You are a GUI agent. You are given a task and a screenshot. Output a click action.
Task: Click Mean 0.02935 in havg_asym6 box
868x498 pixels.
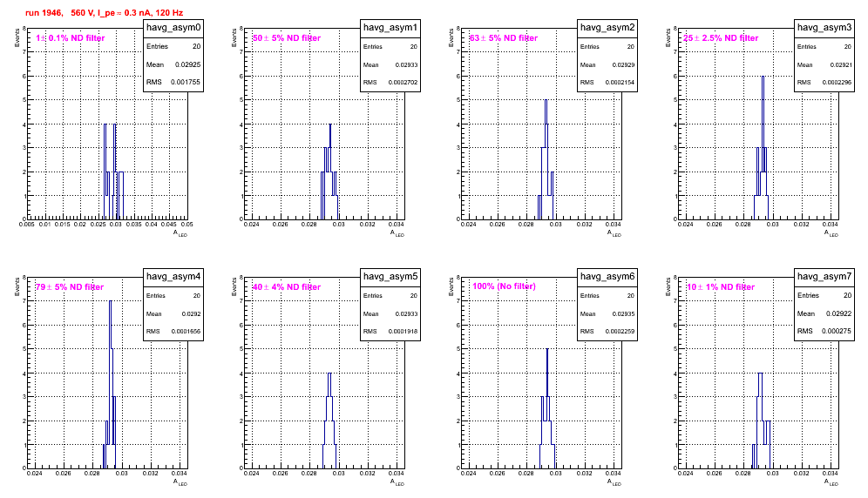(607, 313)
